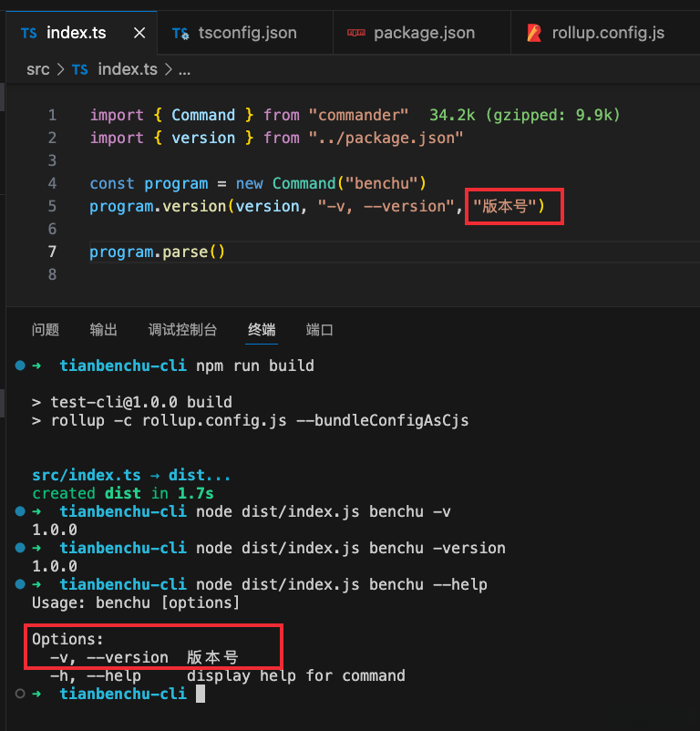
Task: Click the "../package.json" import path
Action: [386, 138]
